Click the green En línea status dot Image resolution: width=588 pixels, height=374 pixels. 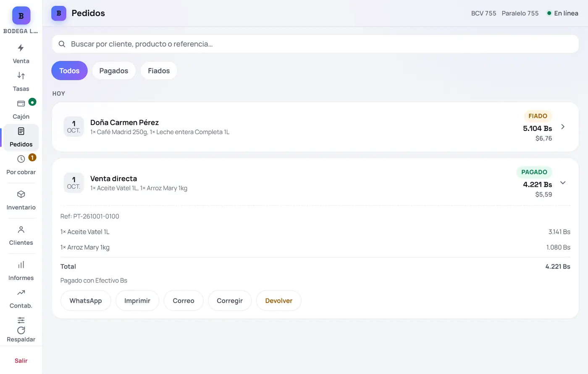click(549, 13)
